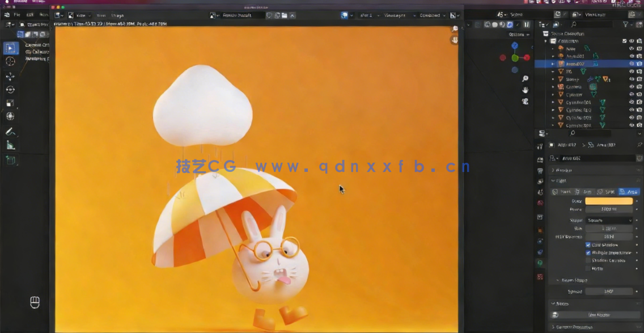Hide the Bunny object in the outliner
Screen dimensions: 644x333
click(632, 79)
